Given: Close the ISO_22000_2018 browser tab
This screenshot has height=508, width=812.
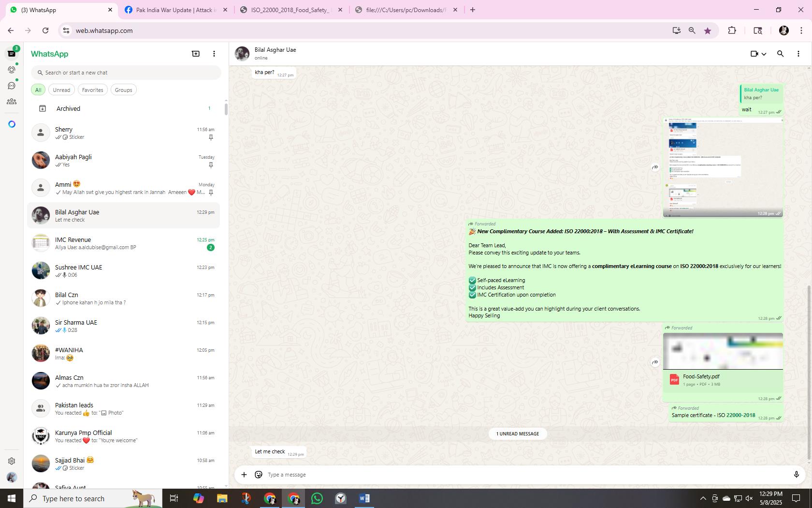Looking at the screenshot, I should (340, 10).
